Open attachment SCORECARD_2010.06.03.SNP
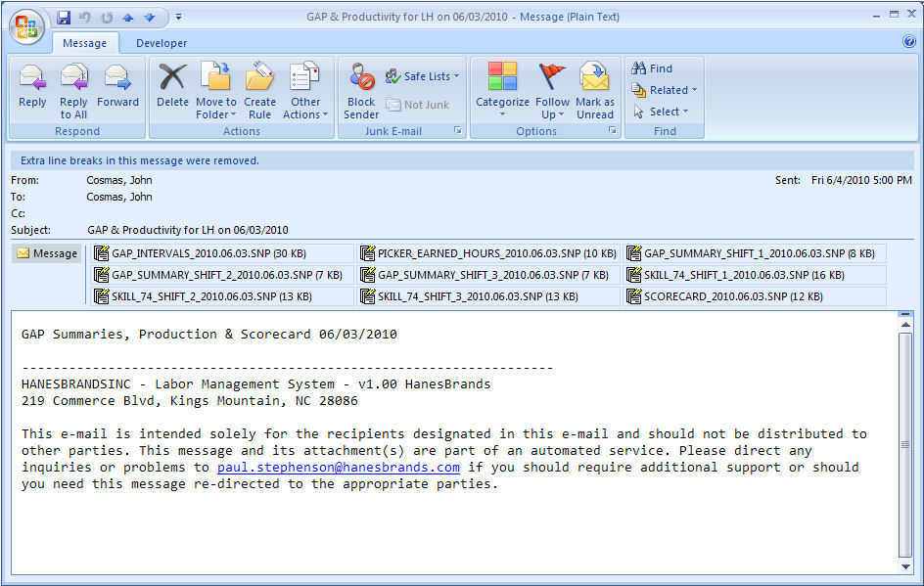Image resolution: width=924 pixels, height=586 pixels. point(756,296)
